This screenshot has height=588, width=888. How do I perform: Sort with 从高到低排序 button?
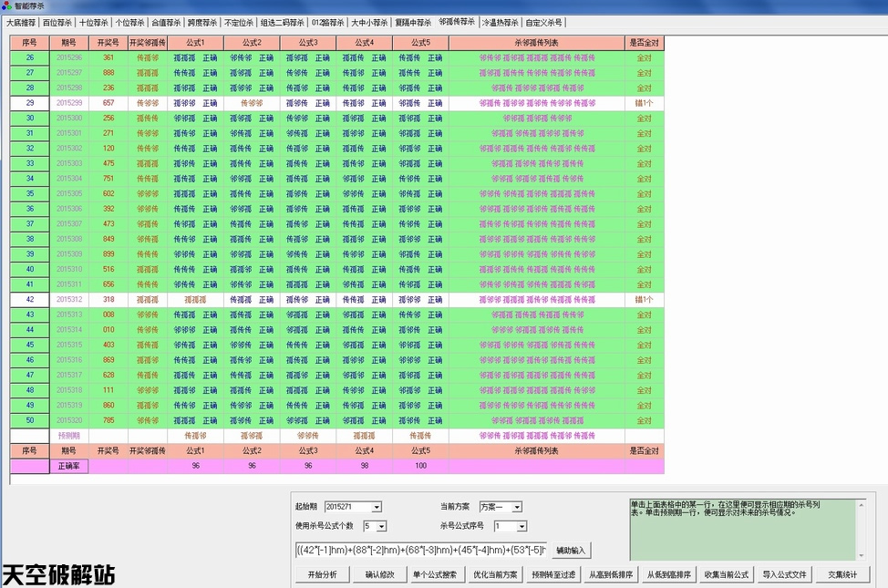(609, 575)
